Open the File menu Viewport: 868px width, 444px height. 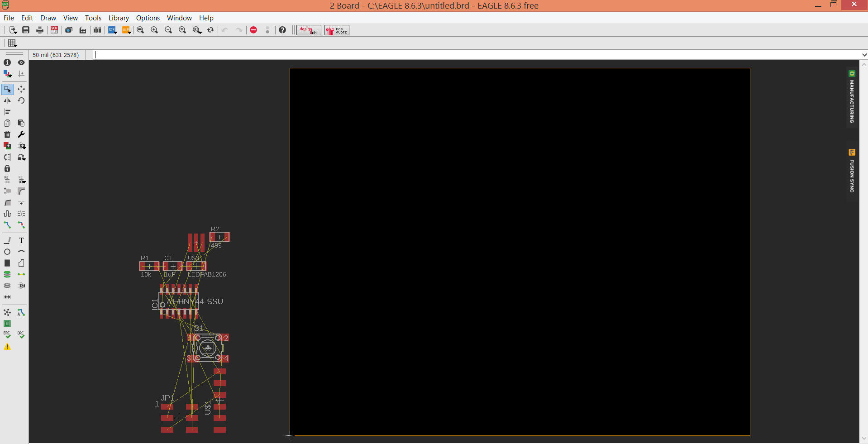coord(9,18)
